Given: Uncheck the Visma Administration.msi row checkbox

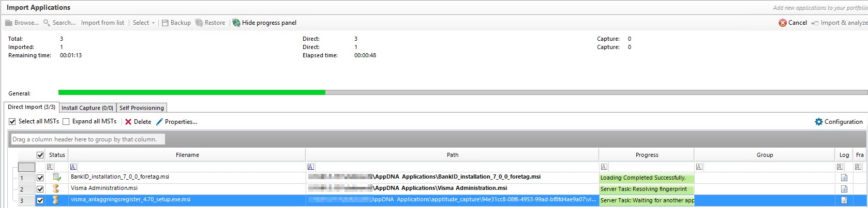Looking at the screenshot, I should (x=40, y=189).
